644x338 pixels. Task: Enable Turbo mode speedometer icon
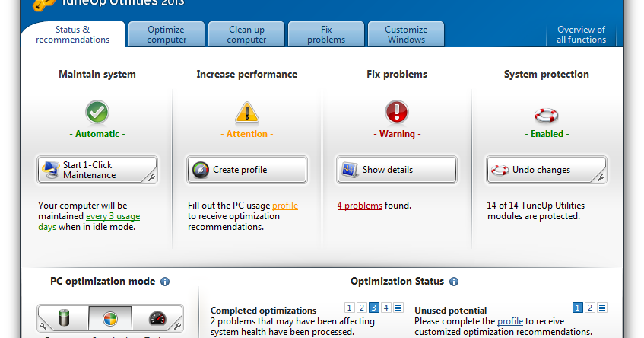(x=157, y=318)
